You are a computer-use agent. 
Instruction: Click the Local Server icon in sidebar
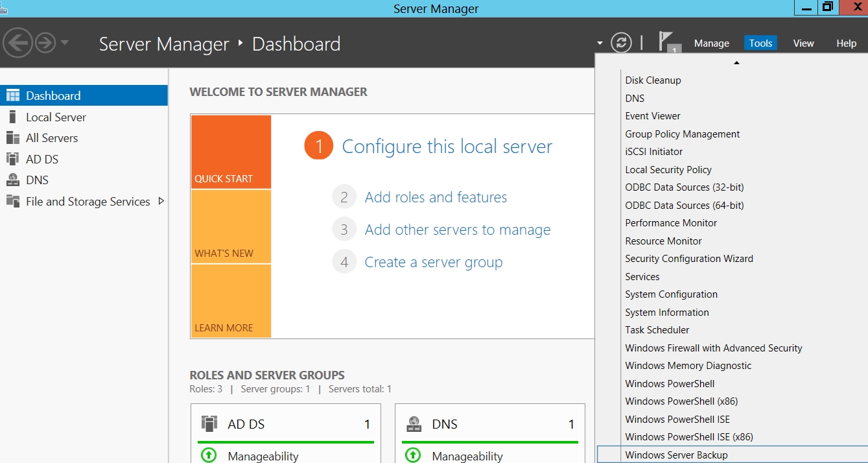click(12, 117)
